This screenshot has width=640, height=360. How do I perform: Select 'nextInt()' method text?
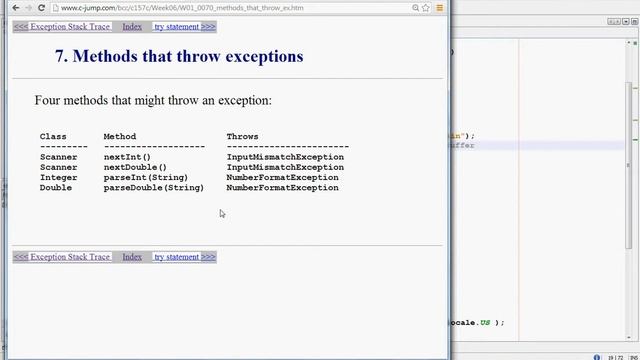[x=127, y=157]
